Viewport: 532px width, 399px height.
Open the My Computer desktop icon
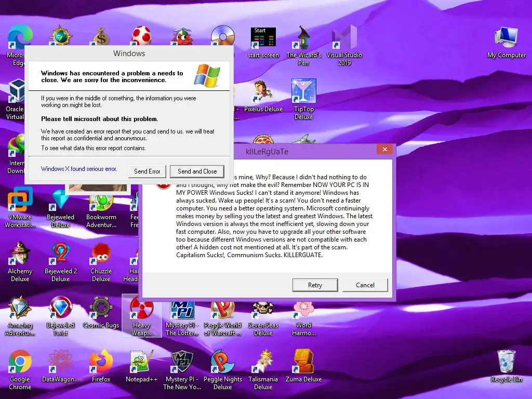click(x=506, y=43)
